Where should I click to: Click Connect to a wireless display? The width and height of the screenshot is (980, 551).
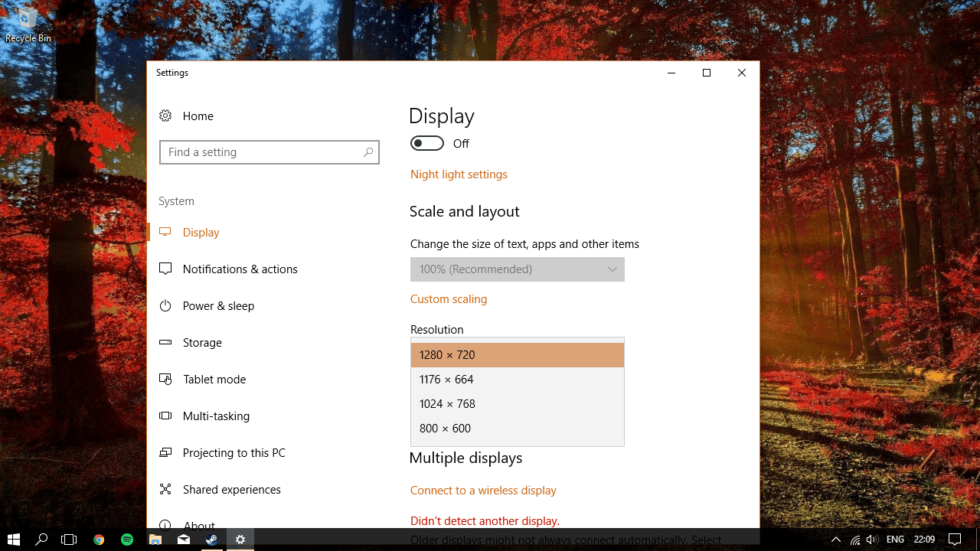click(x=483, y=491)
